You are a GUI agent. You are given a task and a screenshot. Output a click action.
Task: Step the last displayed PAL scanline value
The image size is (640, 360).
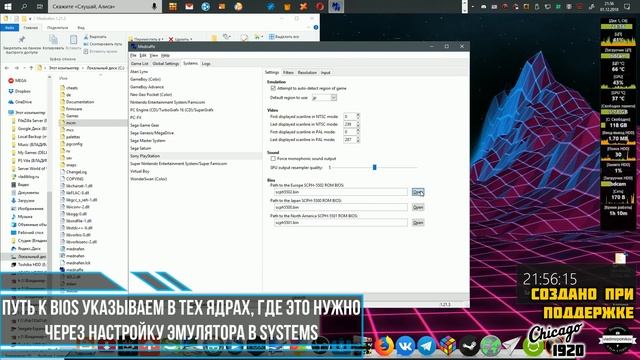[x=358, y=140]
